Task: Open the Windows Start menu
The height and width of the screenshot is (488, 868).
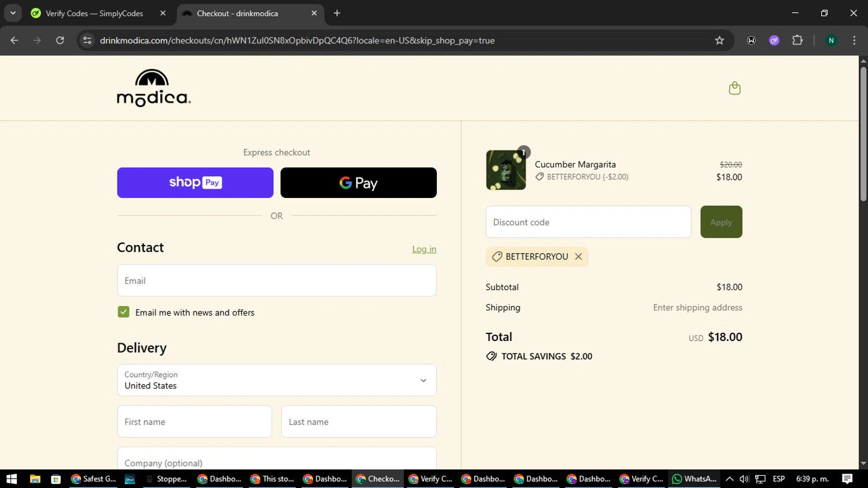Action: [x=12, y=479]
